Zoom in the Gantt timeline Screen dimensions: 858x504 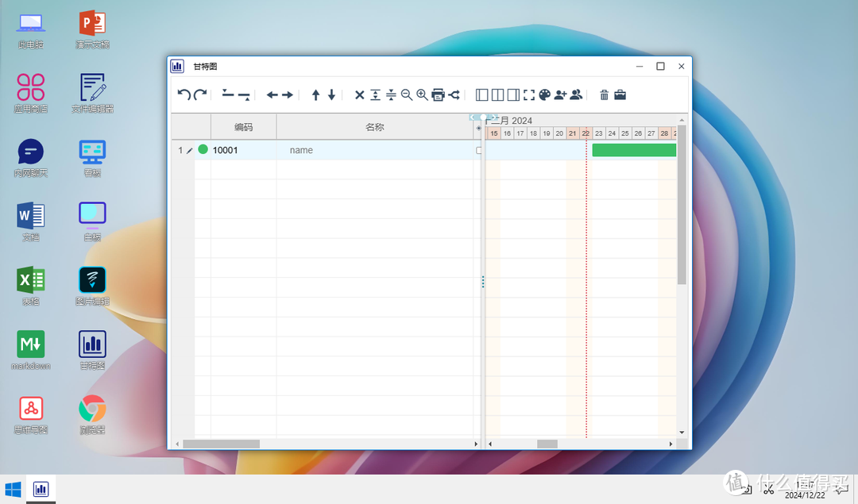click(422, 95)
